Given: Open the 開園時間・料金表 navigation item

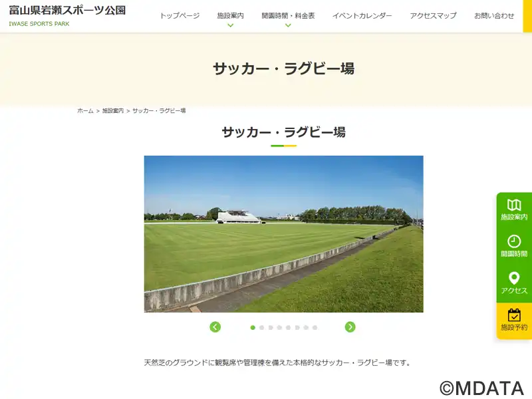Looking at the screenshot, I should pyautogui.click(x=288, y=15).
